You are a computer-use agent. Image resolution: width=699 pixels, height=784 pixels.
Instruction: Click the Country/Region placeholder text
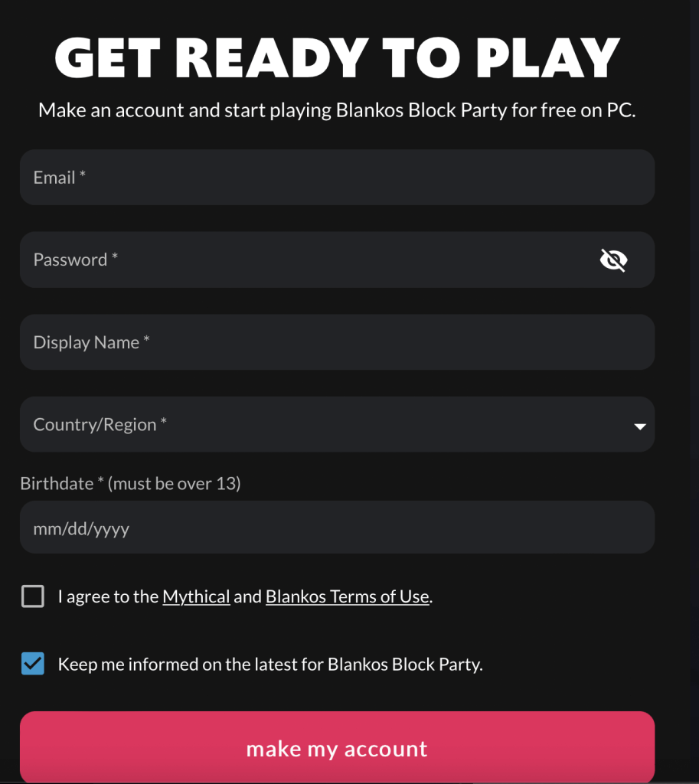tap(100, 424)
